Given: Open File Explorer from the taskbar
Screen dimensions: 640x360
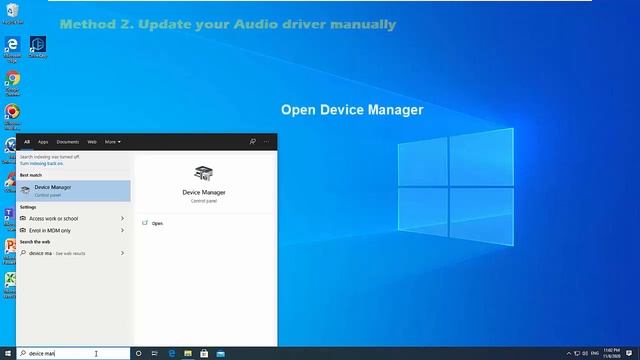Looking at the screenshot, I should (x=188, y=353).
